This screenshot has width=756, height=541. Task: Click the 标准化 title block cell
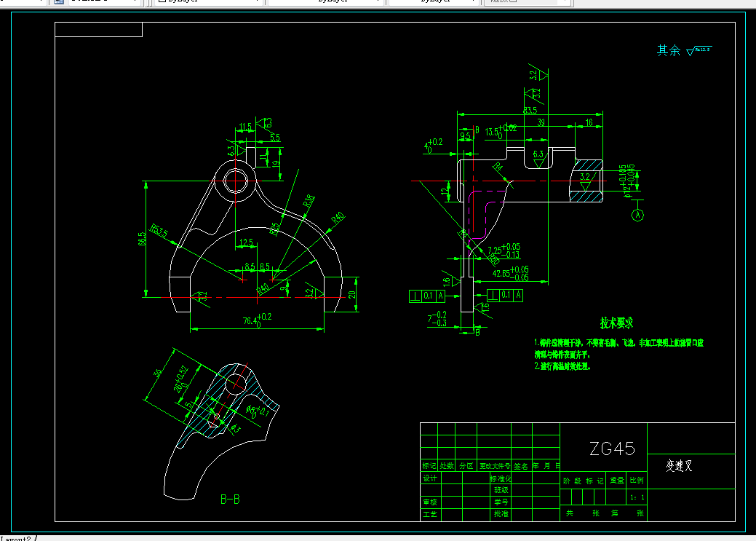click(501, 478)
